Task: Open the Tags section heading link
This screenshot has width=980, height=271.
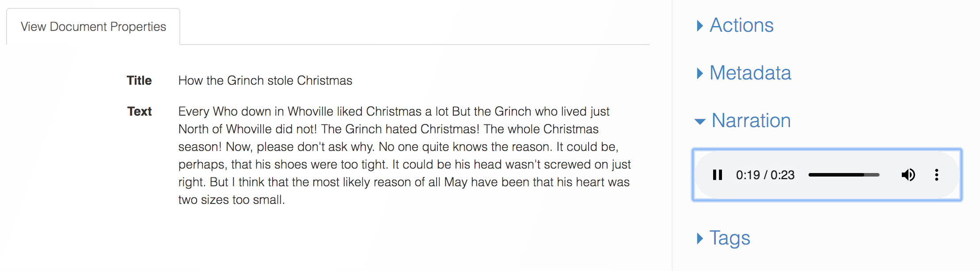Action: (x=730, y=238)
